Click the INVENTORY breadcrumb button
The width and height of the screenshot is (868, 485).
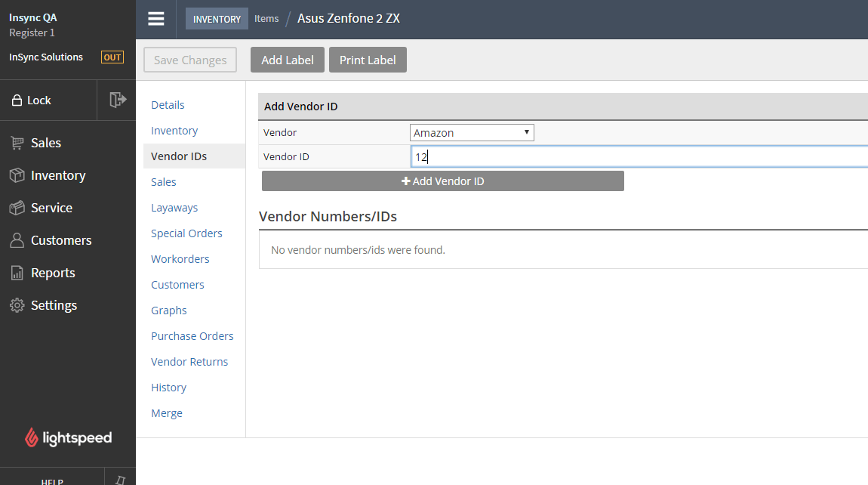click(x=217, y=19)
